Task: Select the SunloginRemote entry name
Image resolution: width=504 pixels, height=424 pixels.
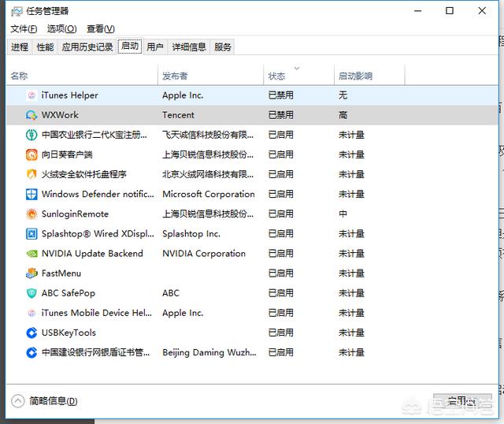Action: [x=75, y=214]
